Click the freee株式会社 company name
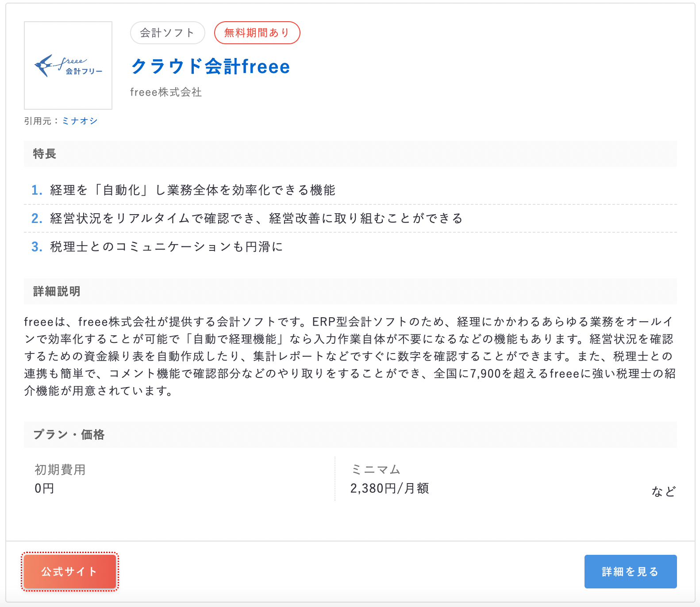The height and width of the screenshot is (607, 700). pyautogui.click(x=166, y=92)
